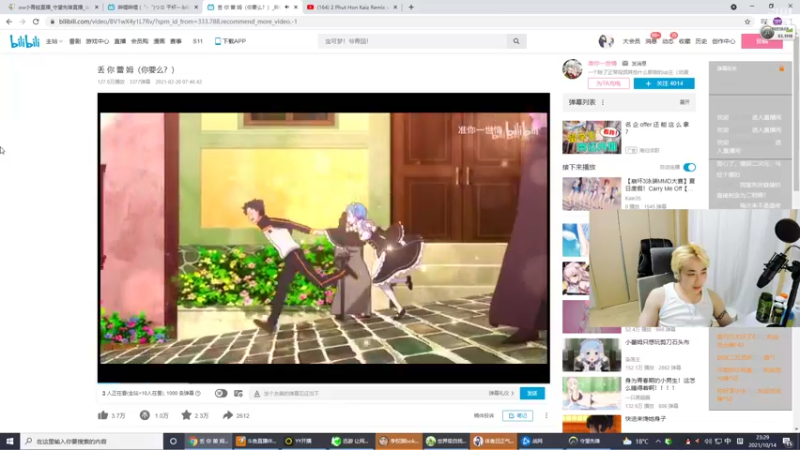Open 大会员 in header

[x=631, y=41]
